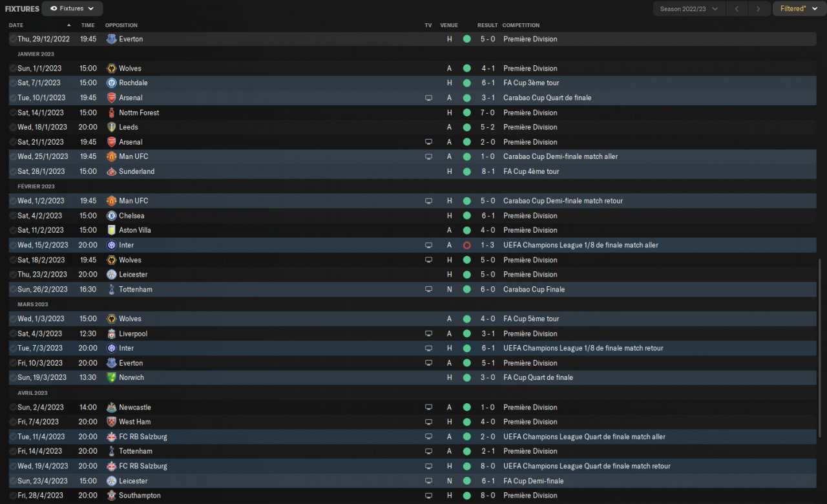Open the Season 2022/23 selector
Screen dimensions: 827x504
pos(689,8)
